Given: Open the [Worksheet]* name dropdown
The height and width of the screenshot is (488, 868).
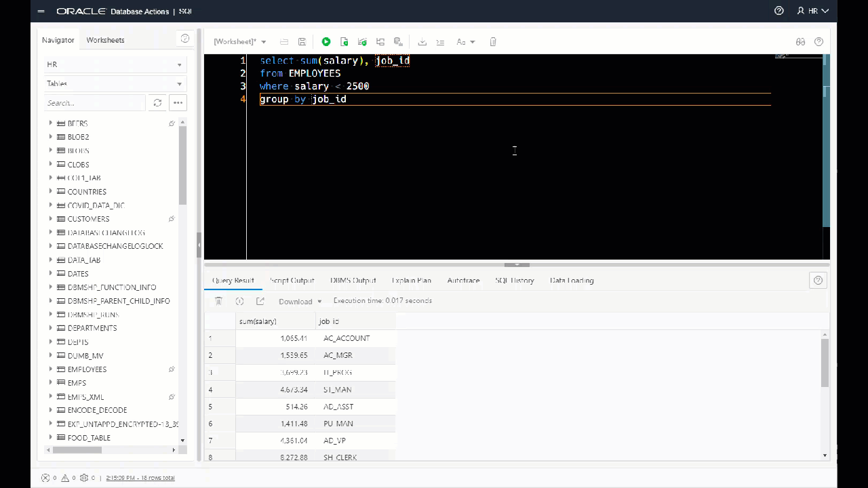Looking at the screenshot, I should pos(240,42).
